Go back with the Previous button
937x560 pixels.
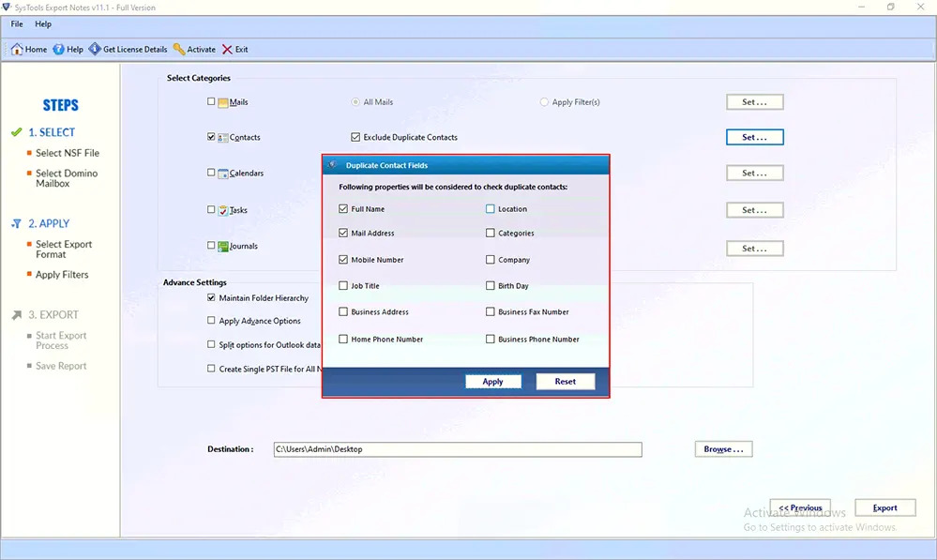pos(800,508)
